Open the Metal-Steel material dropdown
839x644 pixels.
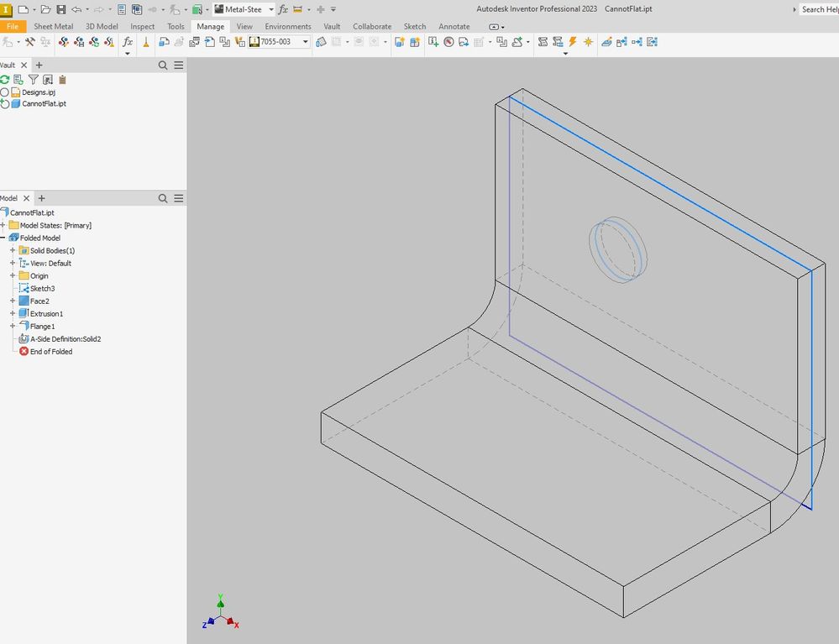click(270, 9)
